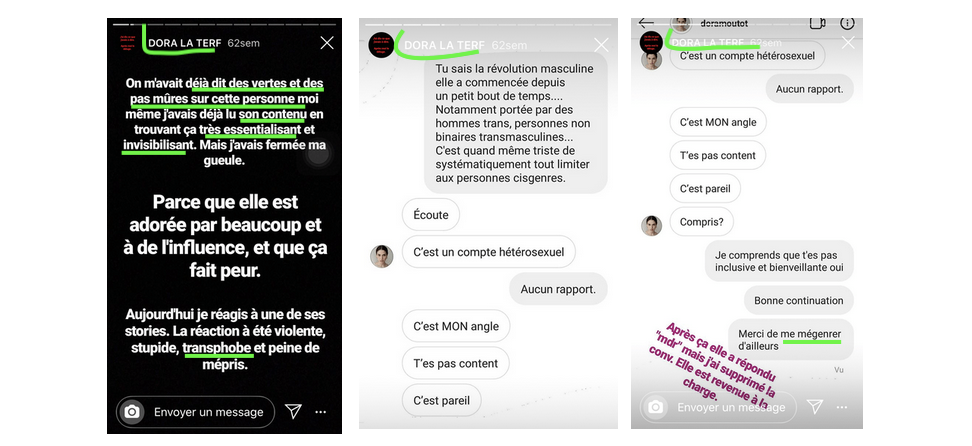Tap the send icon in third story

(x=815, y=407)
